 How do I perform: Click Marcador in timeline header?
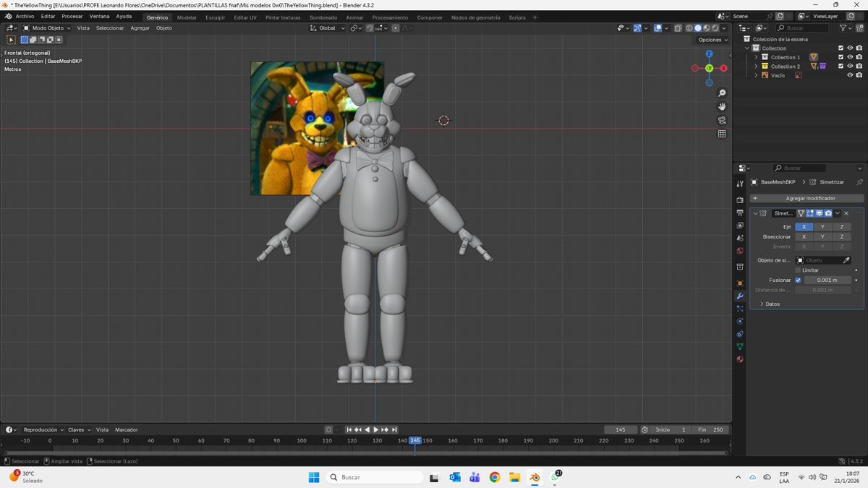[127, 429]
